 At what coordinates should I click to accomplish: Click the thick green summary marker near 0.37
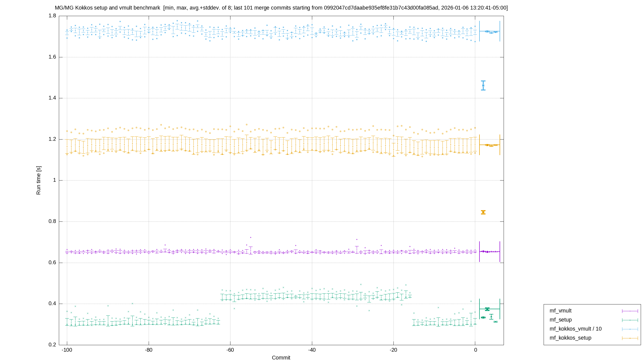pos(487,309)
